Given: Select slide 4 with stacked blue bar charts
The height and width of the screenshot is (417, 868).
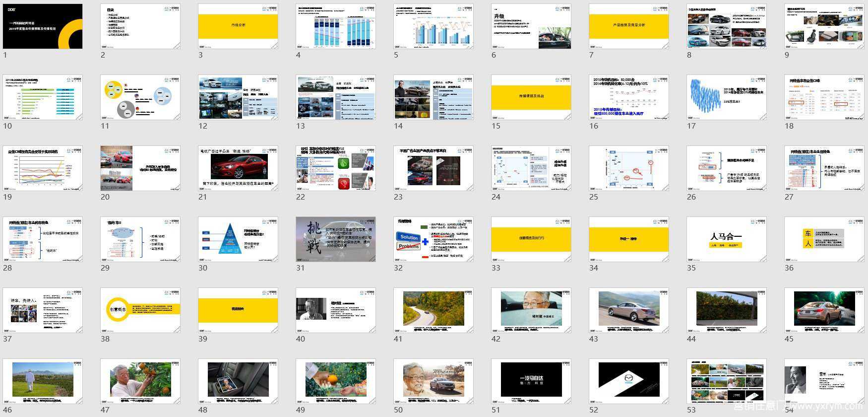Looking at the screenshot, I should pyautogui.click(x=336, y=26).
